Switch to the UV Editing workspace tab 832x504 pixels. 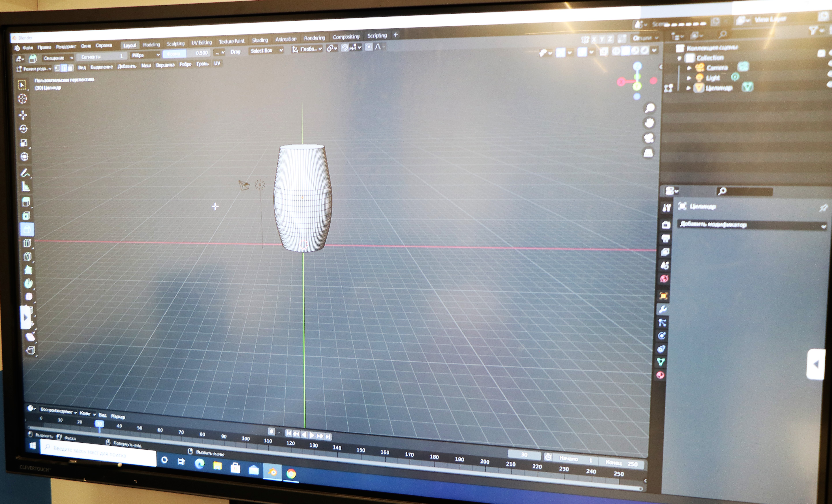202,43
